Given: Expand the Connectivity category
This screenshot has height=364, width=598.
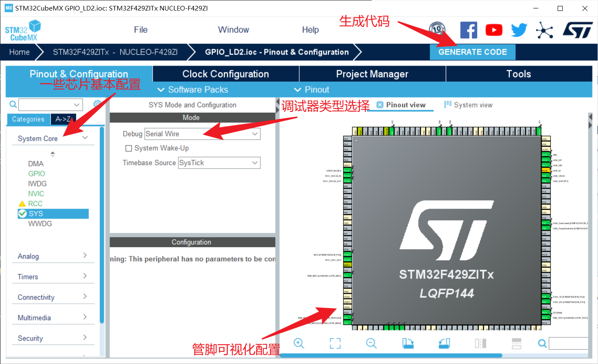Looking at the screenshot, I should [x=53, y=297].
